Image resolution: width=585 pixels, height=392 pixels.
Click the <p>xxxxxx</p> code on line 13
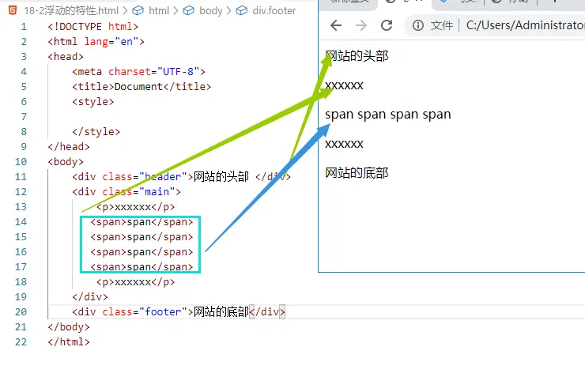(135, 206)
